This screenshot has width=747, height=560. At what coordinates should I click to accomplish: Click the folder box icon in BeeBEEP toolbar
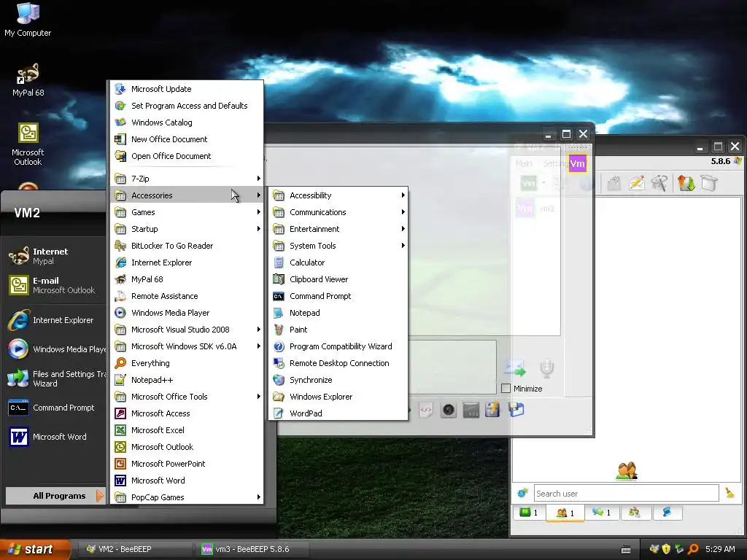(709, 183)
